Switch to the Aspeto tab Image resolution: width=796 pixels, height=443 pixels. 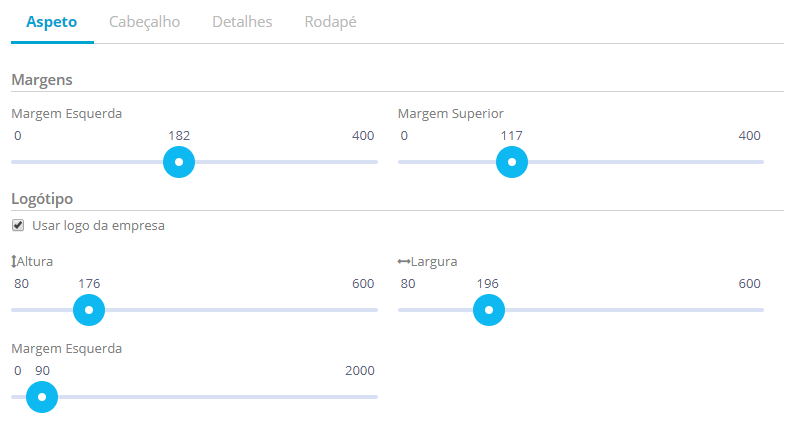point(51,21)
